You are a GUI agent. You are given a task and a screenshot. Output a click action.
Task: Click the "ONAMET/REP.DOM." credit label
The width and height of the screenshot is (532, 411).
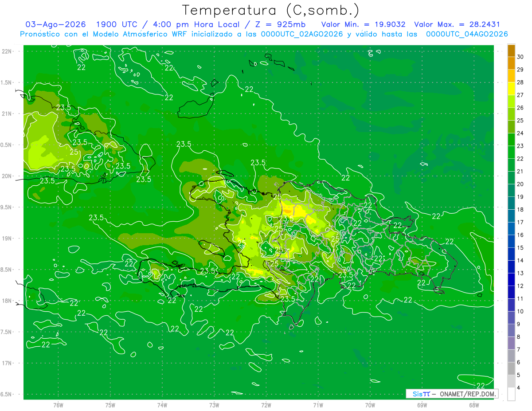(468, 394)
